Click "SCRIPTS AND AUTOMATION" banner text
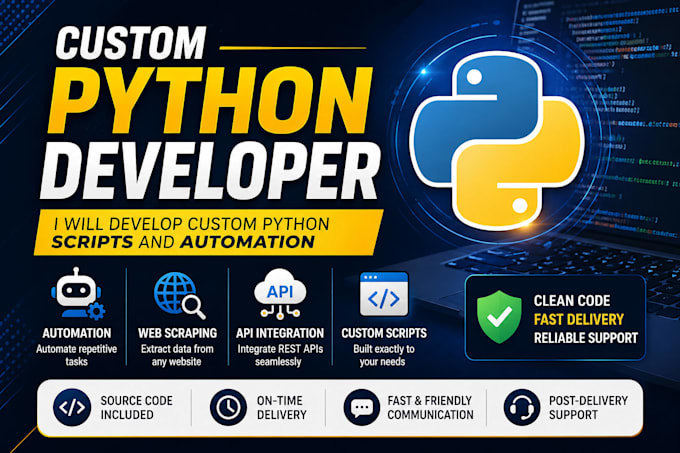The height and width of the screenshot is (453, 680). tap(183, 242)
